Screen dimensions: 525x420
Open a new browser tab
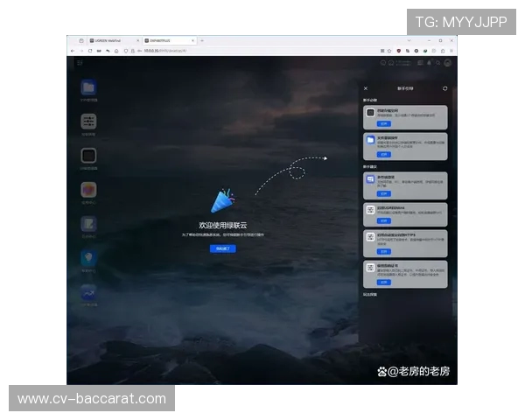[202, 40]
